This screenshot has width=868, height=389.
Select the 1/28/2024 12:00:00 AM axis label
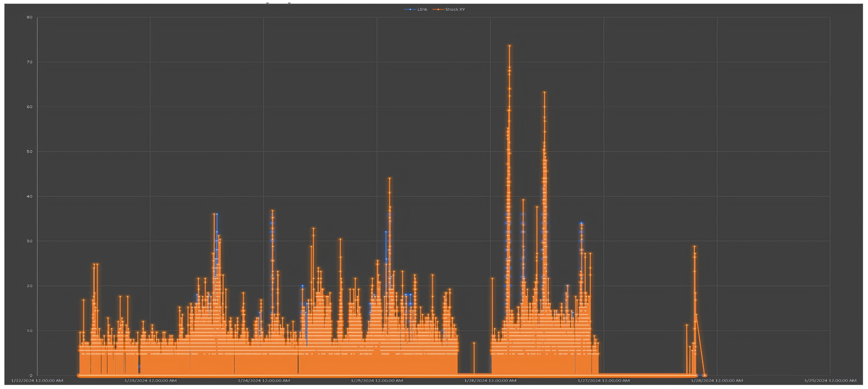click(x=717, y=381)
